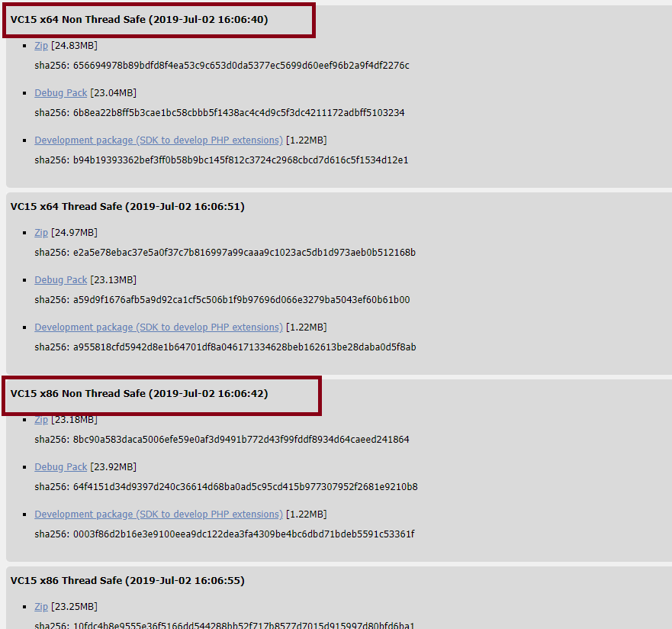This screenshot has width=672, height=629.
Task: Click the VC15 x64 Non Thread Safe heading
Action: pos(140,20)
